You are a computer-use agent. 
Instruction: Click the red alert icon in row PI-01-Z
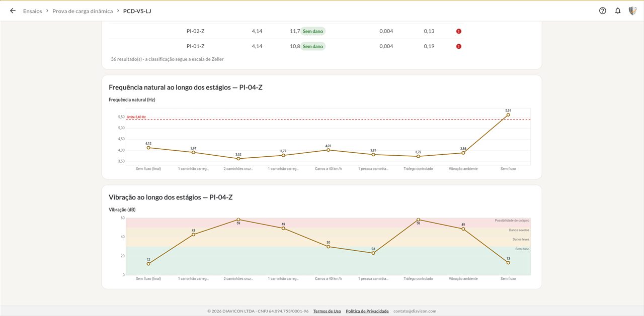pos(459,46)
